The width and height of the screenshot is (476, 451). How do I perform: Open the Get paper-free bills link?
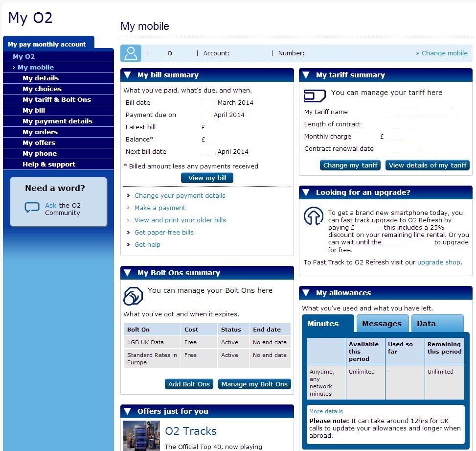pos(164,233)
